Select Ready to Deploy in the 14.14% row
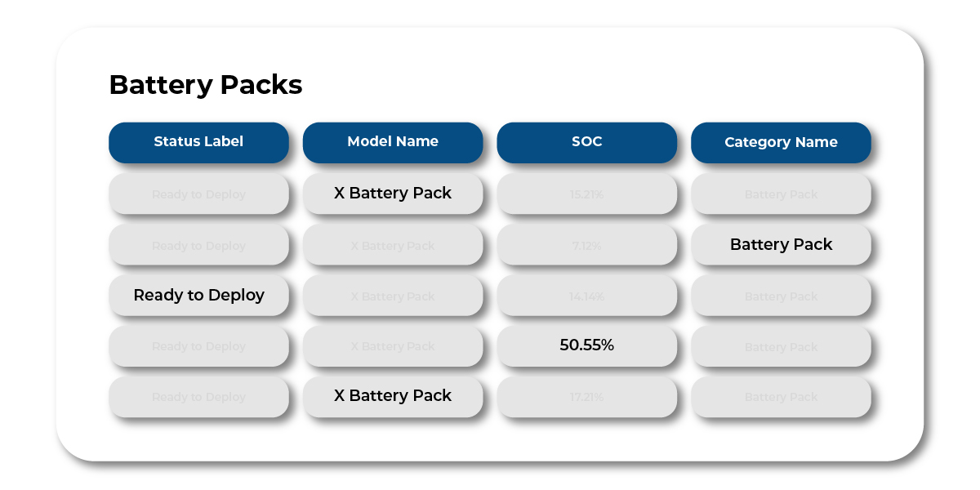The height and width of the screenshot is (490, 980). coord(198,296)
